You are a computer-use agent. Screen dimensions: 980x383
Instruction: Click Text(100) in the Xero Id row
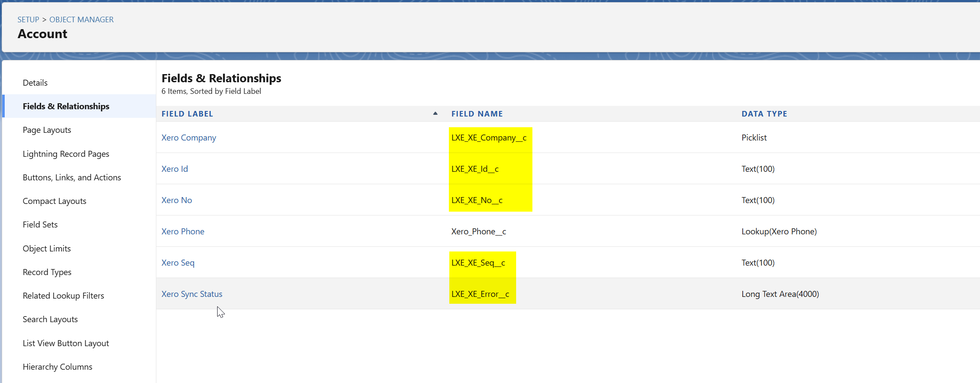758,169
